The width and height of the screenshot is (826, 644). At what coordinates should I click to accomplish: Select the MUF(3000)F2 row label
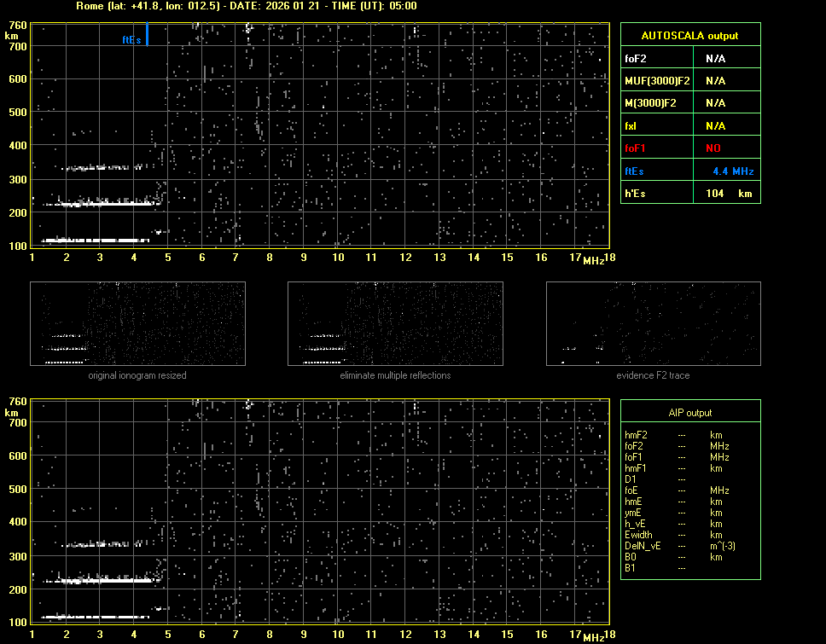click(x=657, y=81)
